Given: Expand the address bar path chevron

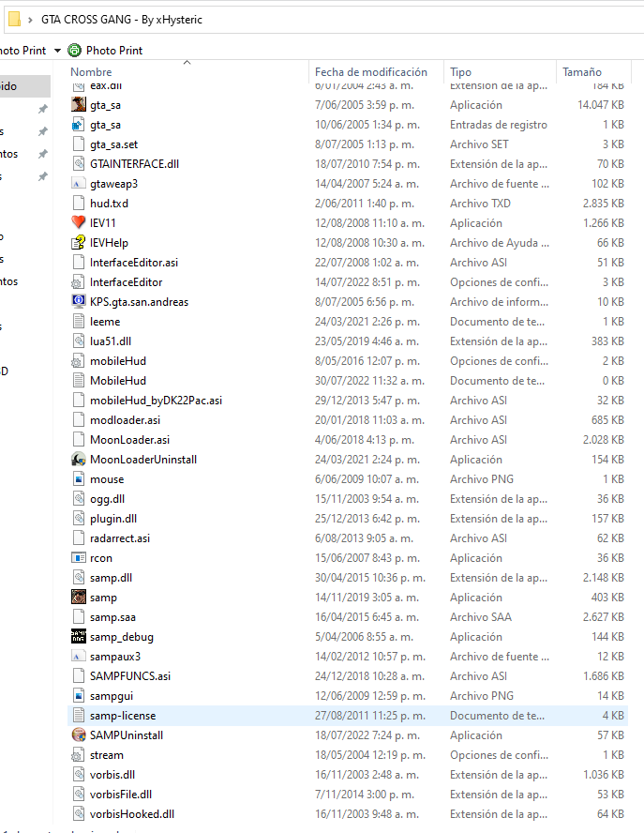Looking at the screenshot, I should click(30, 20).
